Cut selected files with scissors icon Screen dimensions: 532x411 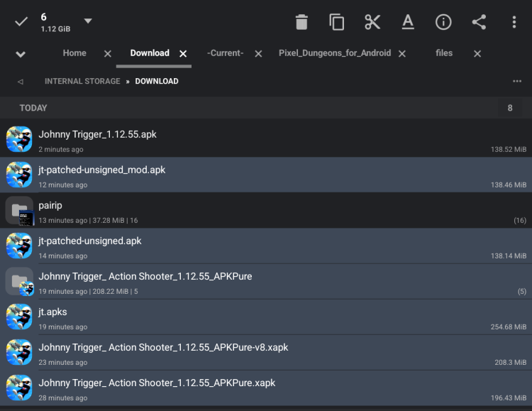pyautogui.click(x=372, y=22)
